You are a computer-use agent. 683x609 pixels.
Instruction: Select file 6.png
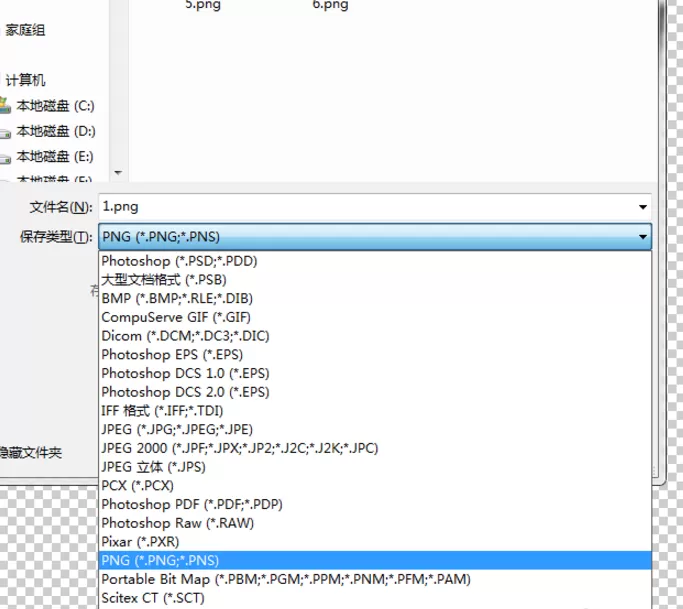click(x=330, y=5)
